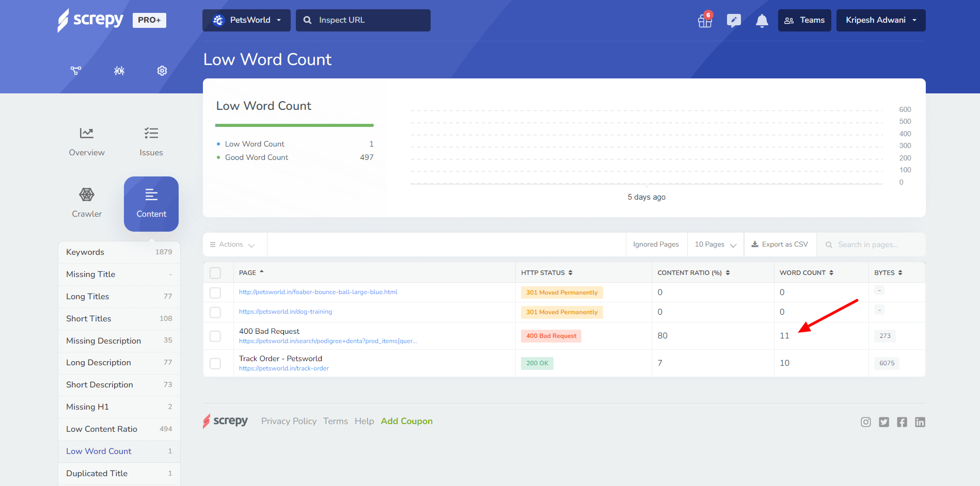Image resolution: width=980 pixels, height=486 pixels.
Task: Open the feedback chat icon
Action: (x=733, y=21)
